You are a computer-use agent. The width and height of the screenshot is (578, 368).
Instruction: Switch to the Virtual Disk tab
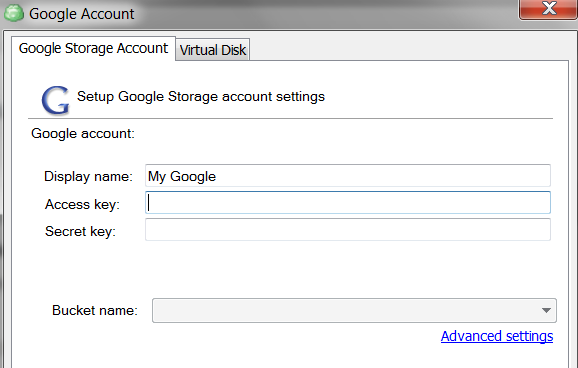pyautogui.click(x=213, y=49)
